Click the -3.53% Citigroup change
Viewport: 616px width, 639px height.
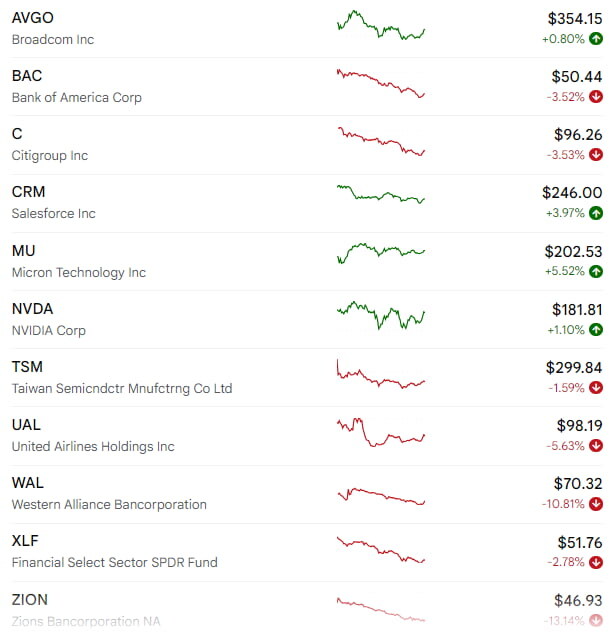565,155
